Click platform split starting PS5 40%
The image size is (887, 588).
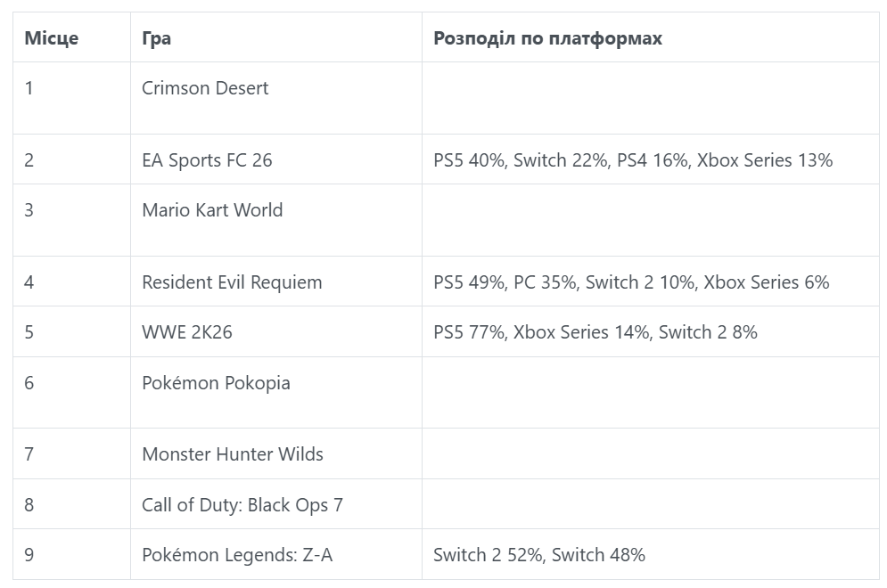[x=651, y=159]
